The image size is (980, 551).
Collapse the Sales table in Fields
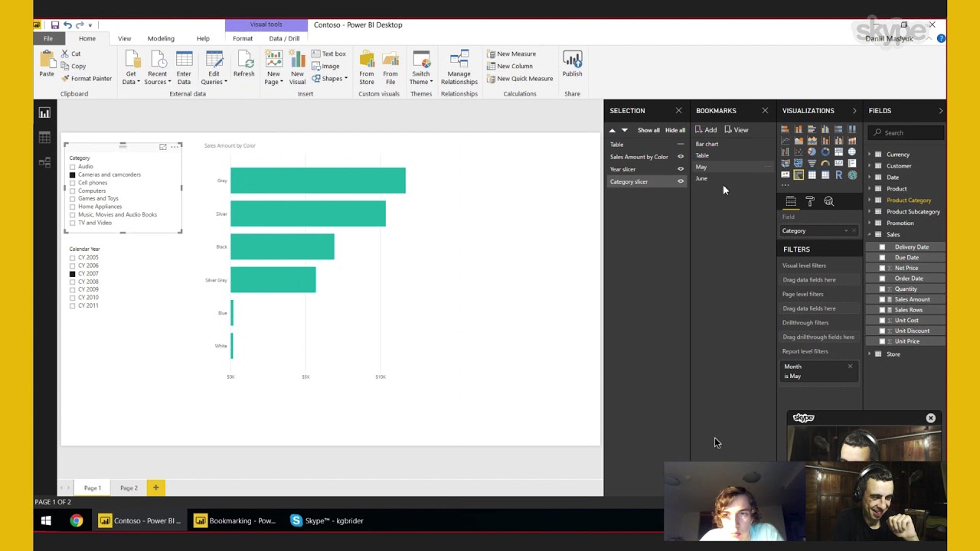[x=870, y=235]
